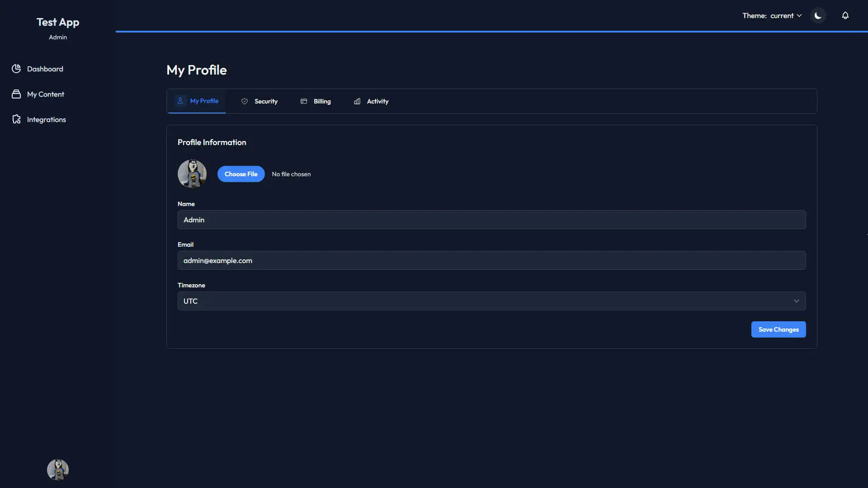Click the Email field showing admin@example.com
Viewport: 868px width, 488px height.
[x=491, y=260]
